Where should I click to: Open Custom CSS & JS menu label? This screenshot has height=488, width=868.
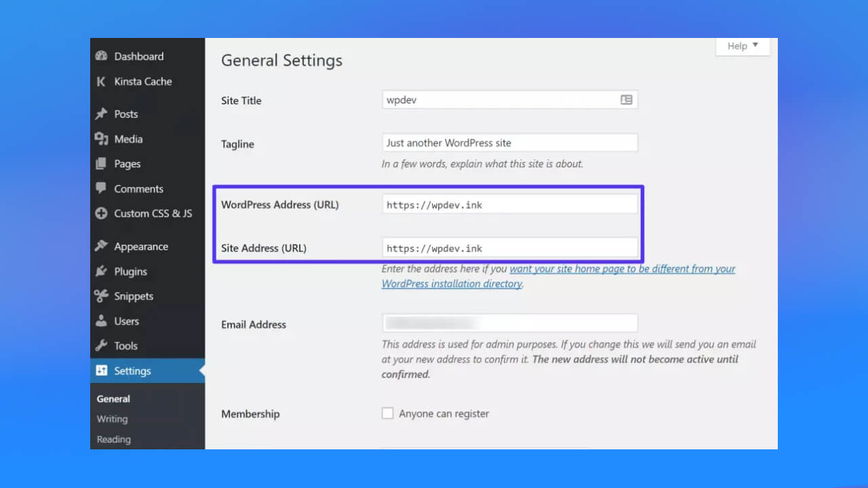(x=153, y=213)
